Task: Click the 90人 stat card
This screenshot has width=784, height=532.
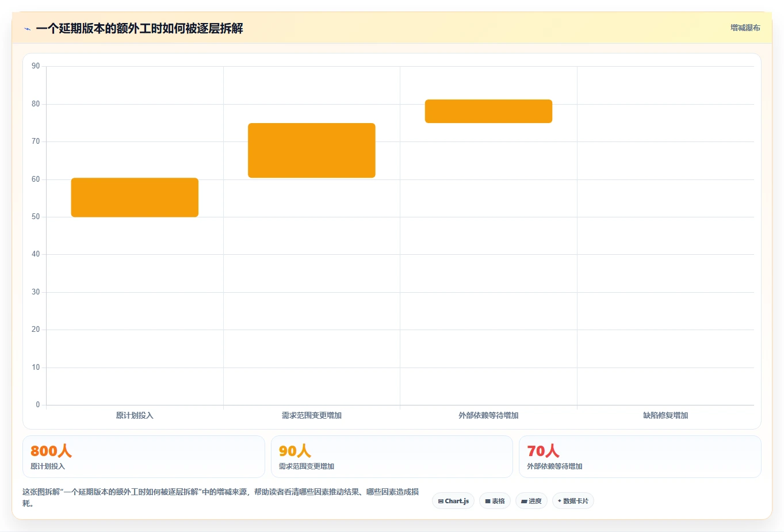Action: pyautogui.click(x=392, y=457)
